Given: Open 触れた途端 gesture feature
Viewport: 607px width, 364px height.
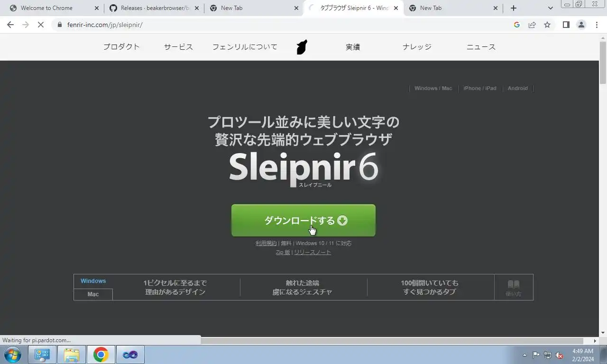Looking at the screenshot, I should tap(303, 287).
